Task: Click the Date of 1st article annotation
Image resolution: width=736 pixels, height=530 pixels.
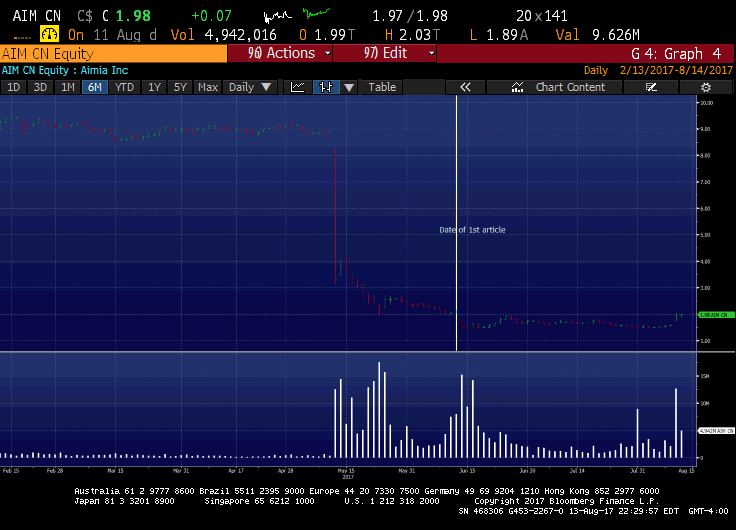Action: click(472, 230)
